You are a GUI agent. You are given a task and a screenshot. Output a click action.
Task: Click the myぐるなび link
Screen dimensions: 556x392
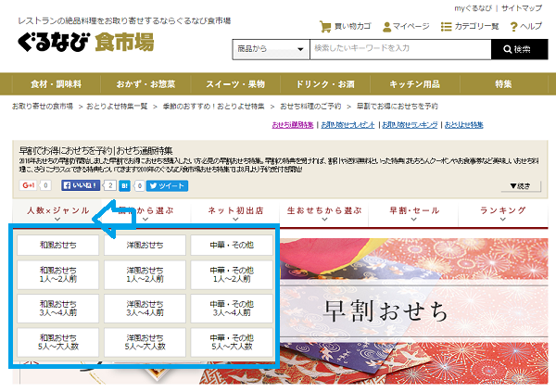click(x=473, y=7)
